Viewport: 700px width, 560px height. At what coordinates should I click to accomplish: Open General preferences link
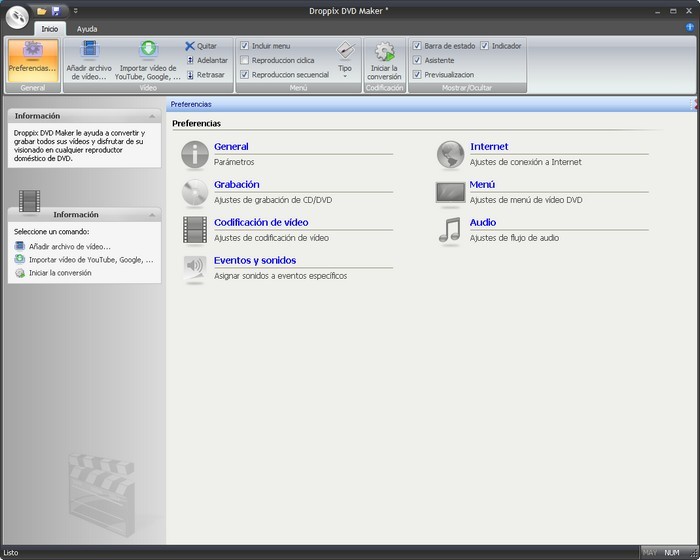(231, 146)
